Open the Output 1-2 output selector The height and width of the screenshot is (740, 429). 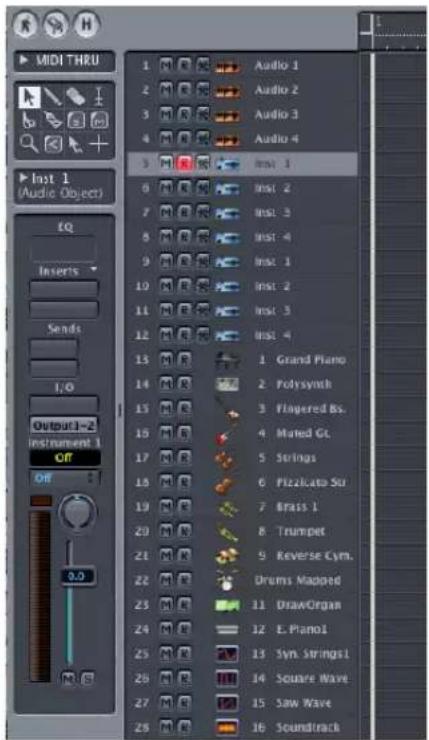click(x=64, y=425)
